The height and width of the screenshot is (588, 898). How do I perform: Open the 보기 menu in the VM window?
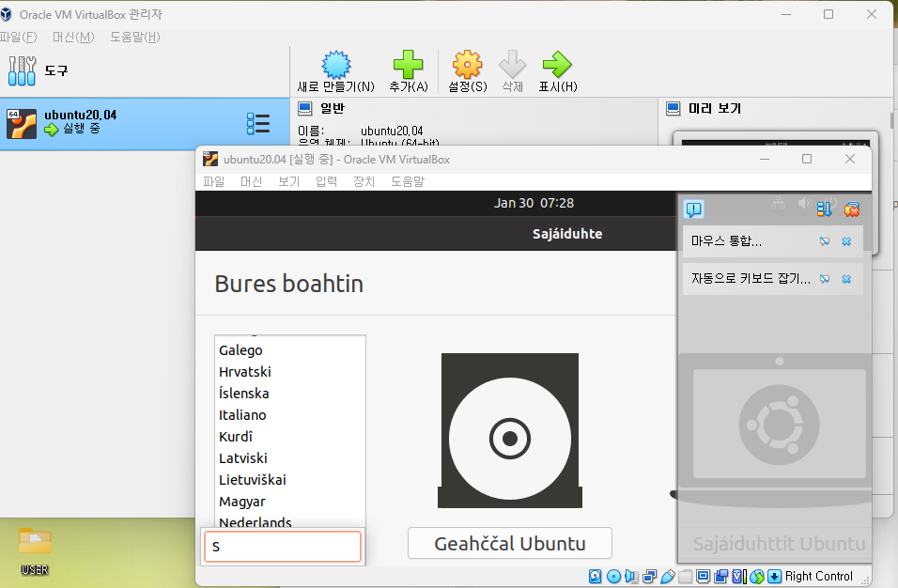click(288, 181)
